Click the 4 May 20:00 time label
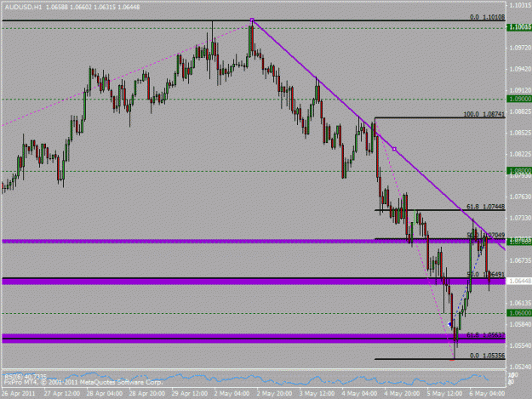Image resolution: width=532 pixels, height=399 pixels. click(402, 393)
